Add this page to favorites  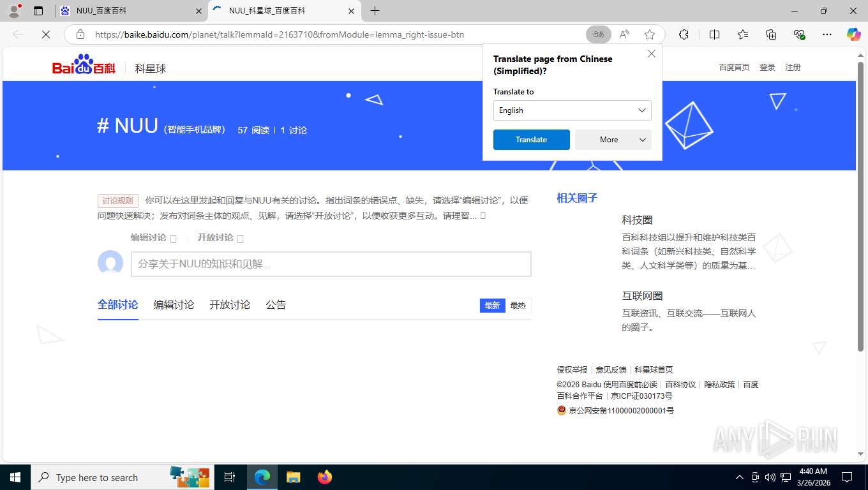coord(650,34)
